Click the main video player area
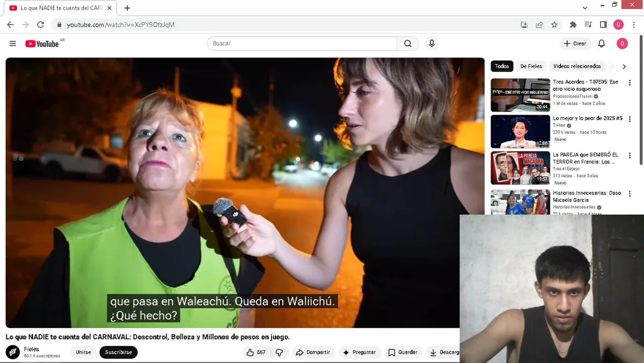 pos(245,193)
